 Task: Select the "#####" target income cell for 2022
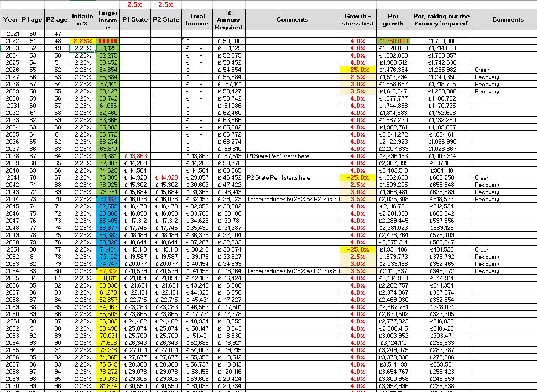point(108,41)
